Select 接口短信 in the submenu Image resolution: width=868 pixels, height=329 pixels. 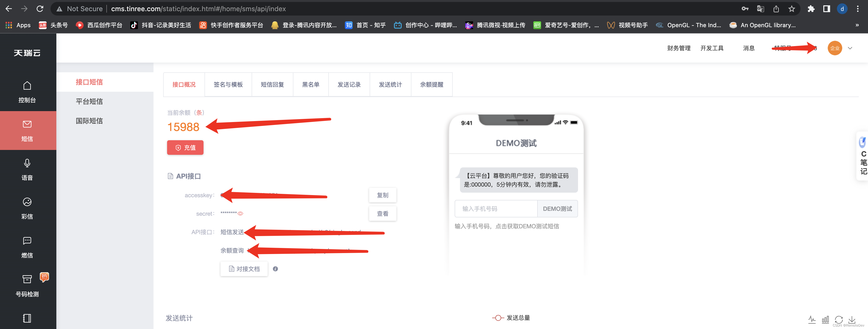[89, 82]
